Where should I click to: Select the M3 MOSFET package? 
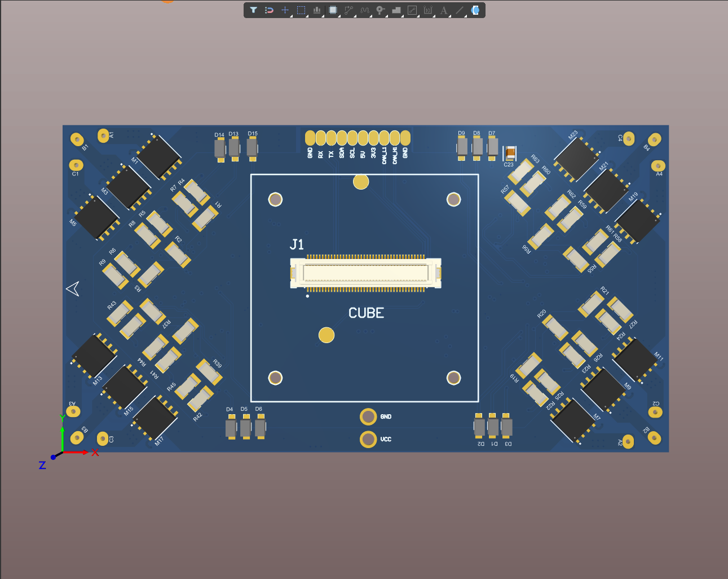tap(128, 187)
